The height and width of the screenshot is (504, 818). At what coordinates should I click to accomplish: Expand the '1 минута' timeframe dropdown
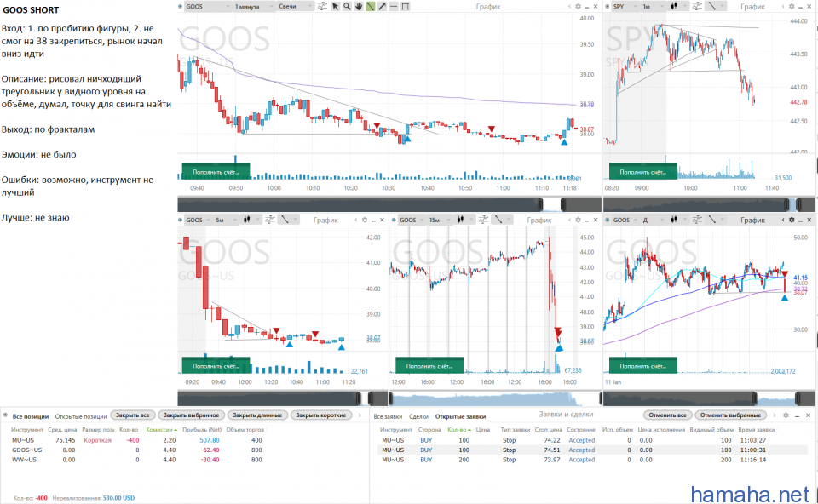[x=254, y=6]
